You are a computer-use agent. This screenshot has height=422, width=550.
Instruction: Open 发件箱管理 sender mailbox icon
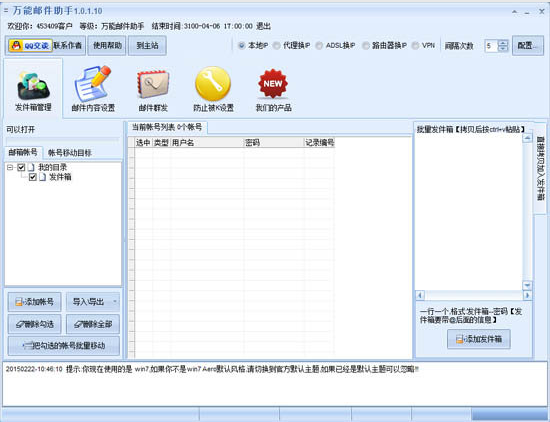[33, 85]
